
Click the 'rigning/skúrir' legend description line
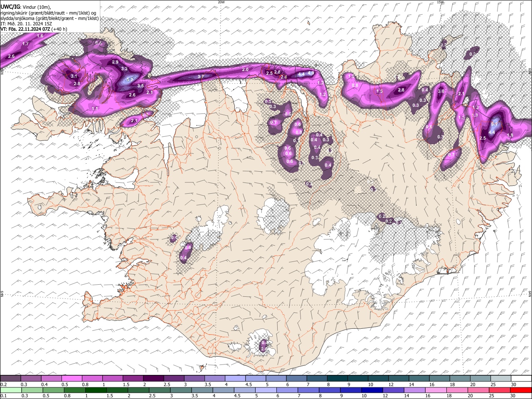[49, 13]
